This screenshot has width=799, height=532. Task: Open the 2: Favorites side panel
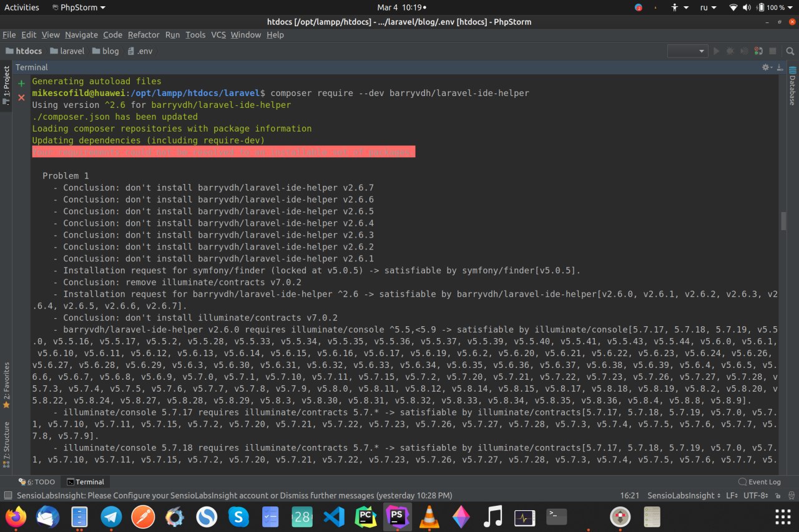[x=6, y=385]
